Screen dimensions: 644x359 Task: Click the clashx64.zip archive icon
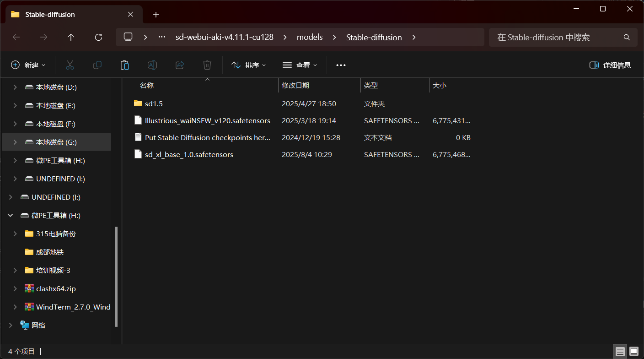(x=29, y=288)
